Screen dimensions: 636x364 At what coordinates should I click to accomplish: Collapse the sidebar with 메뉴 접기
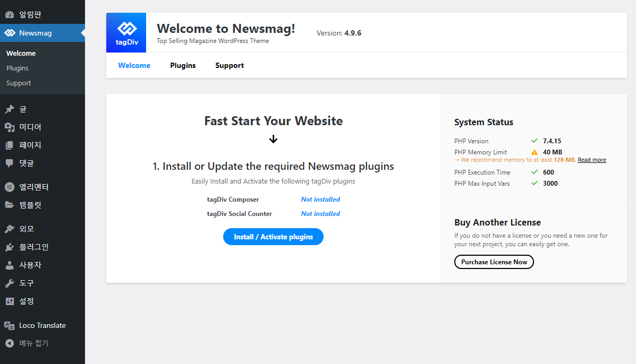click(x=43, y=343)
